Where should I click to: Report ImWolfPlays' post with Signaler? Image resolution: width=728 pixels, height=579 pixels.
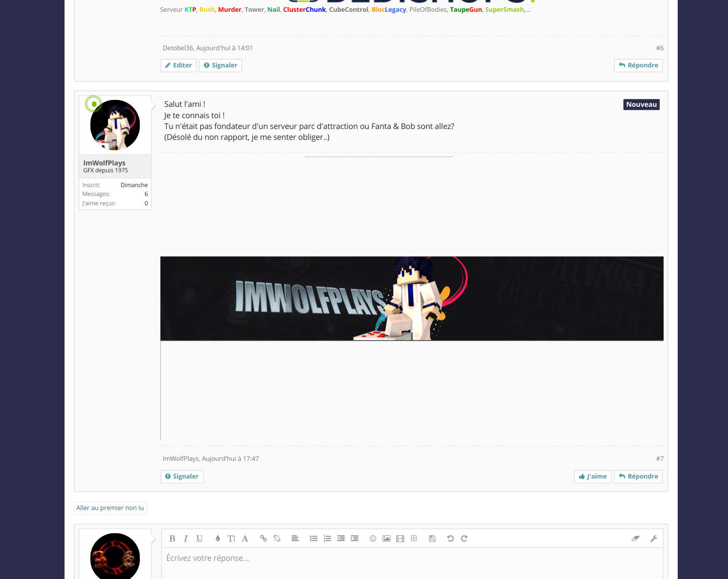[x=182, y=477]
